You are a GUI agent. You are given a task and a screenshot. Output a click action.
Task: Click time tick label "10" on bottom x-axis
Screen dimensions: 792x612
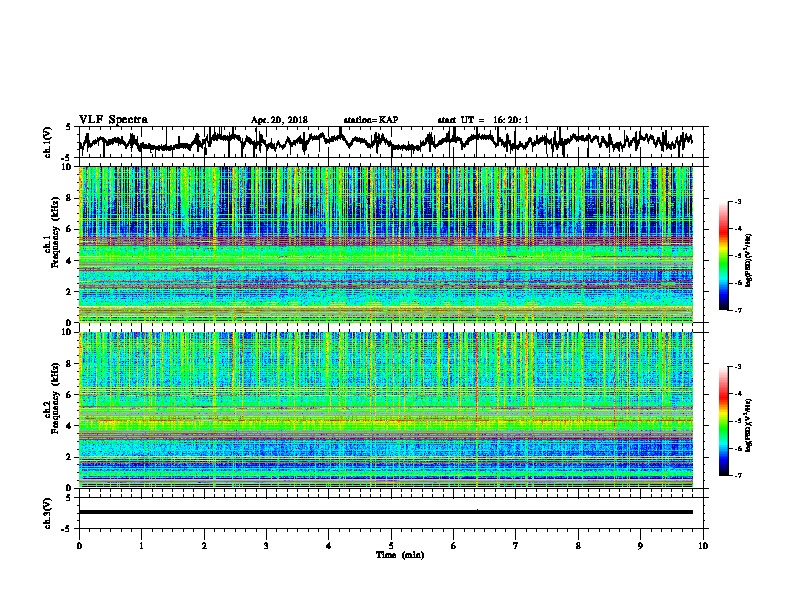703,546
